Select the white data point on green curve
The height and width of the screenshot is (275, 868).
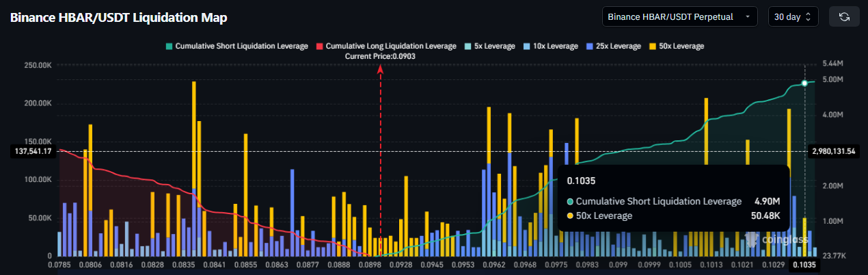(804, 83)
